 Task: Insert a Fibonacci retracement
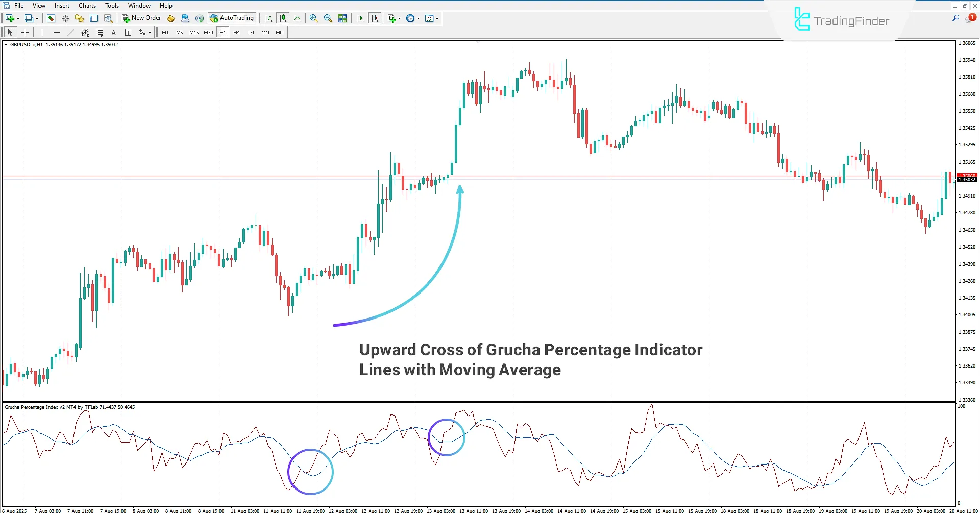(100, 32)
